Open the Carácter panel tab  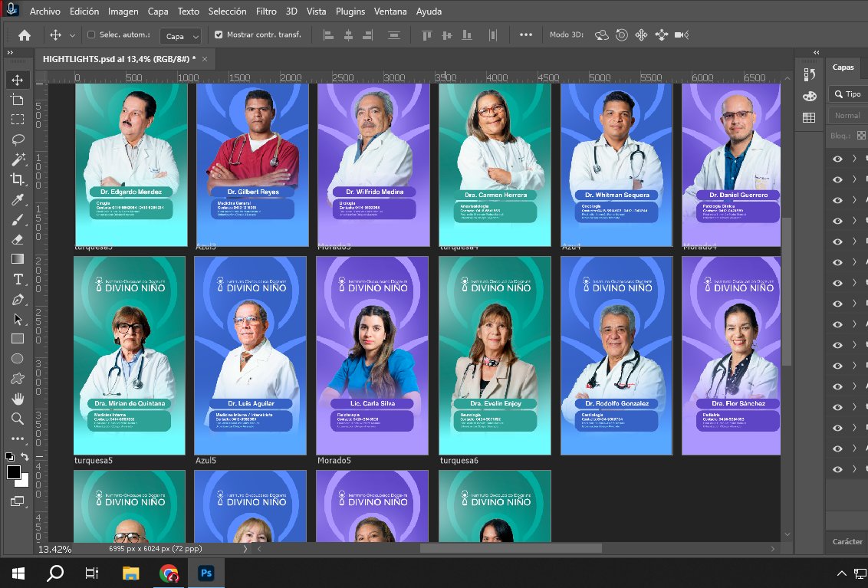click(847, 541)
